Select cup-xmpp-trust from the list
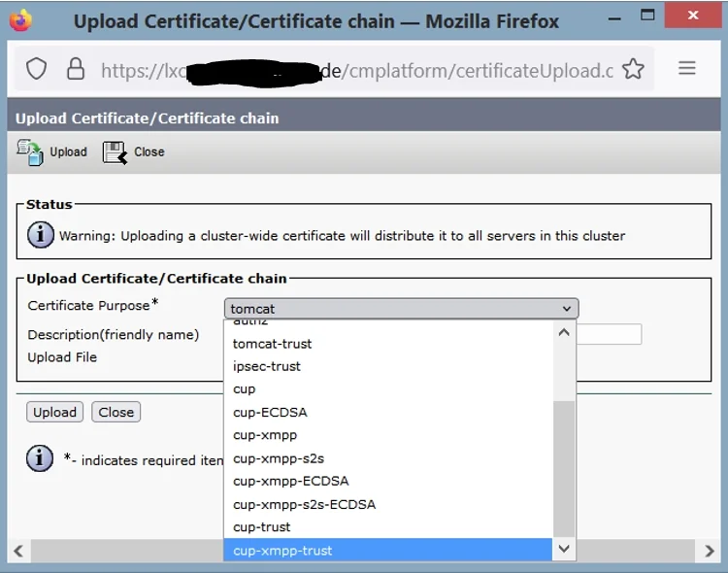Image resolution: width=728 pixels, height=573 pixels. [x=387, y=551]
